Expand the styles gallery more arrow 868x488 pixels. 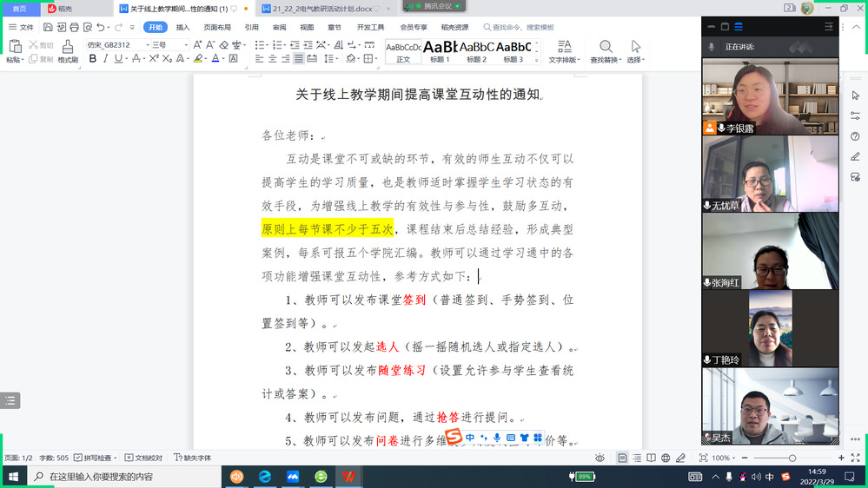(x=538, y=57)
